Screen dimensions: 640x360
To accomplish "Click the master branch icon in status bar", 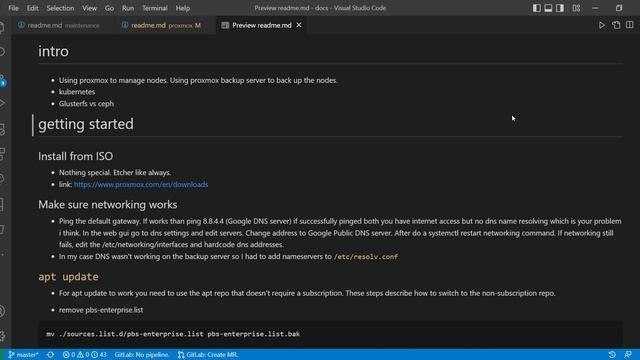I will tap(11, 355).
